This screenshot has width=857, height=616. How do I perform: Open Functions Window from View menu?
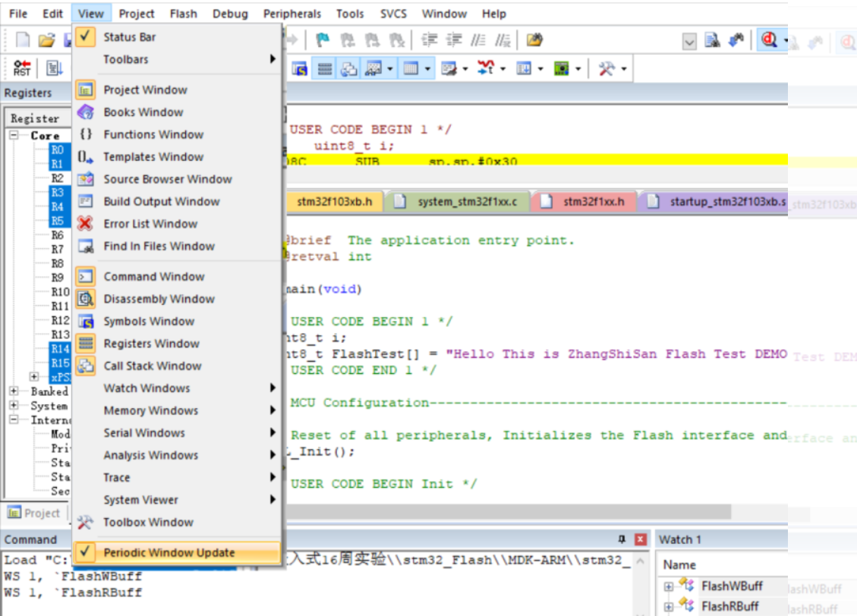coord(177,134)
